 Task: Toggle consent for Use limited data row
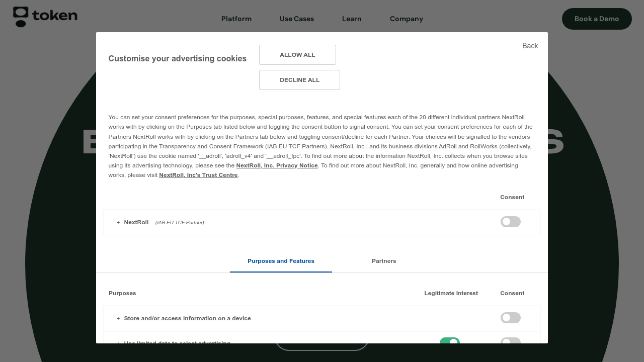click(x=510, y=342)
